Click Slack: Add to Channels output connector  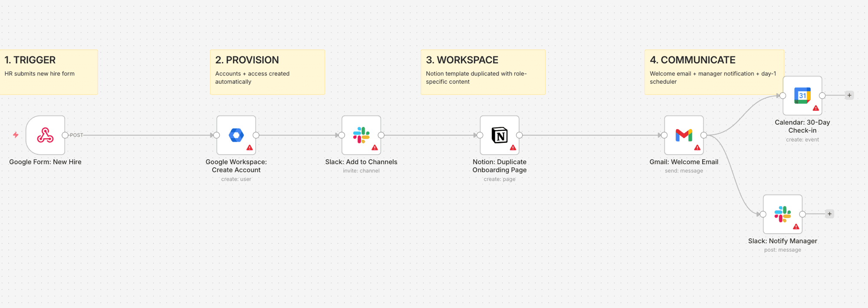click(x=381, y=135)
